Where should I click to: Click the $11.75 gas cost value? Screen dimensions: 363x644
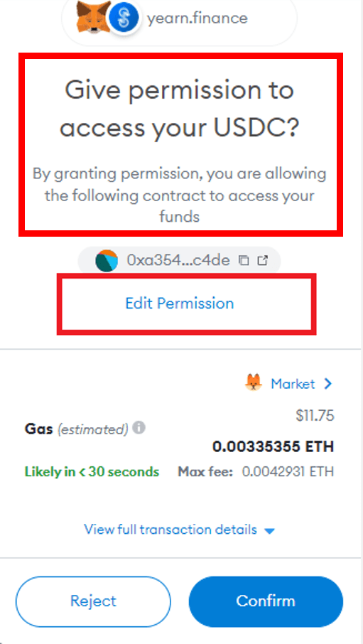pyautogui.click(x=315, y=416)
